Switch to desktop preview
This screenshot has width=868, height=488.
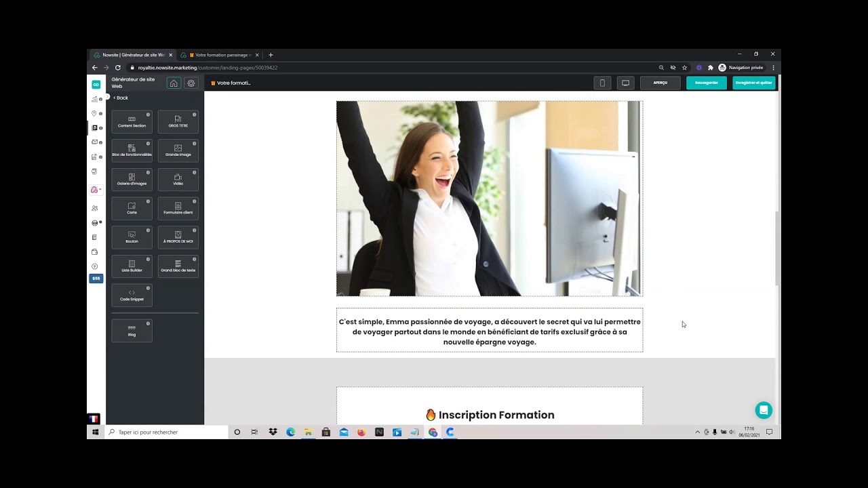(x=625, y=83)
